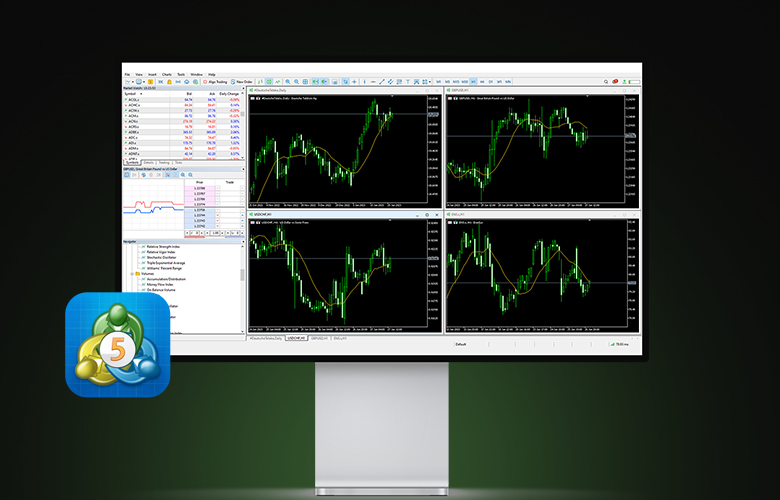Screen dimensions: 780x500
Task: Select the M30 timeframe
Action: (x=465, y=82)
